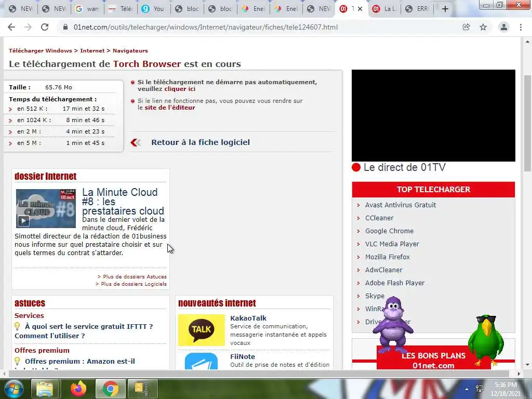This screenshot has width=532, height=399.
Task: Go back using the browser back arrow
Action: tap(11, 27)
